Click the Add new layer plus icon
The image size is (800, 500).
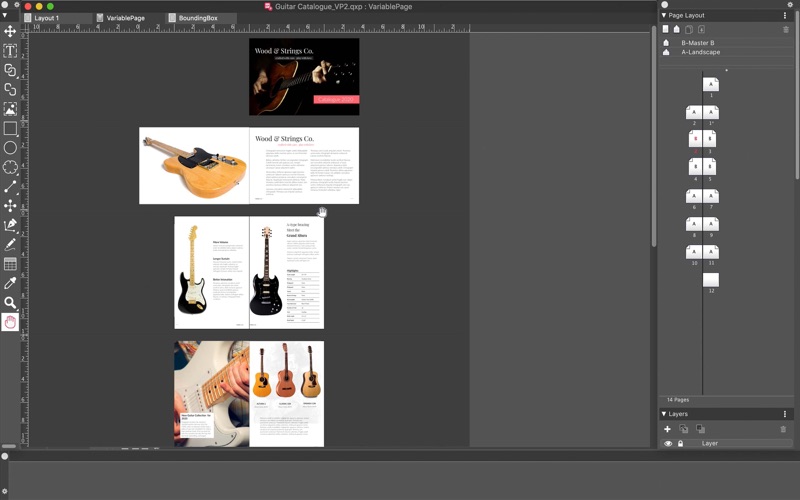pos(668,429)
